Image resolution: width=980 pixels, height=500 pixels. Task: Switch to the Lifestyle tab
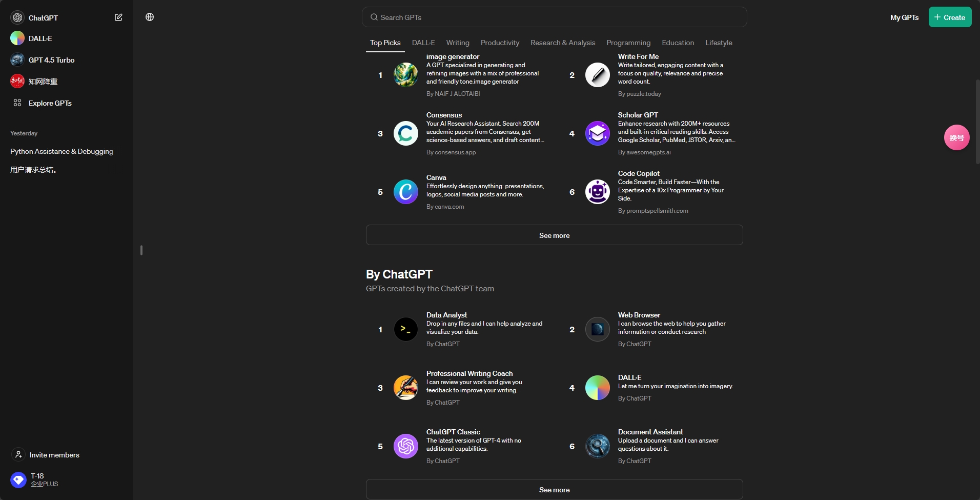coord(719,43)
